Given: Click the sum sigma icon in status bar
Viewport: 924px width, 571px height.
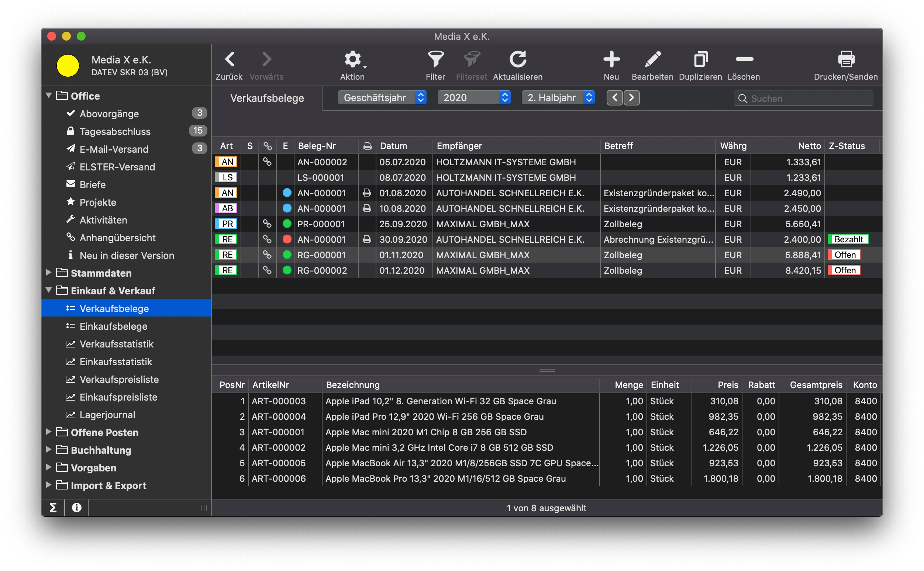Looking at the screenshot, I should click(x=53, y=507).
